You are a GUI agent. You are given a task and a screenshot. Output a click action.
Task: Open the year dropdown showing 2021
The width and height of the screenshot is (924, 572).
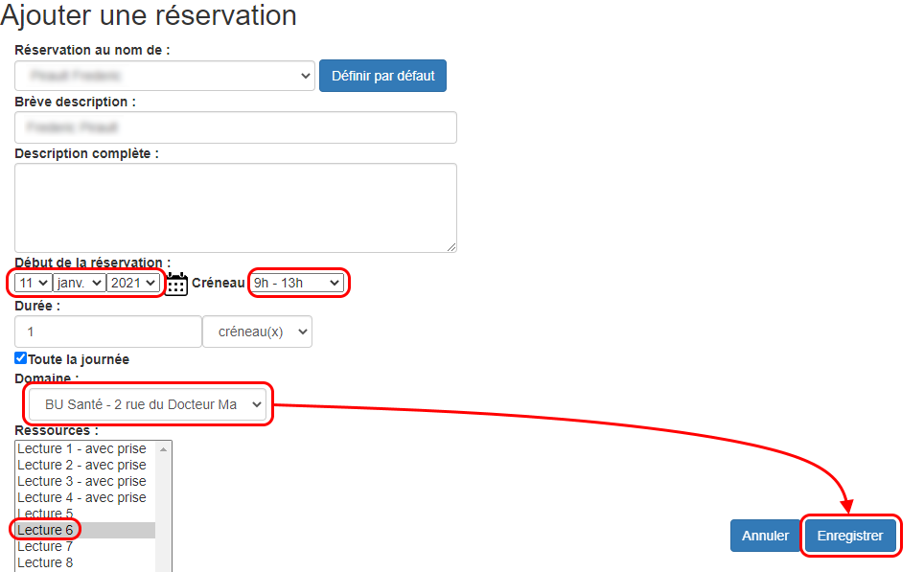tap(132, 284)
